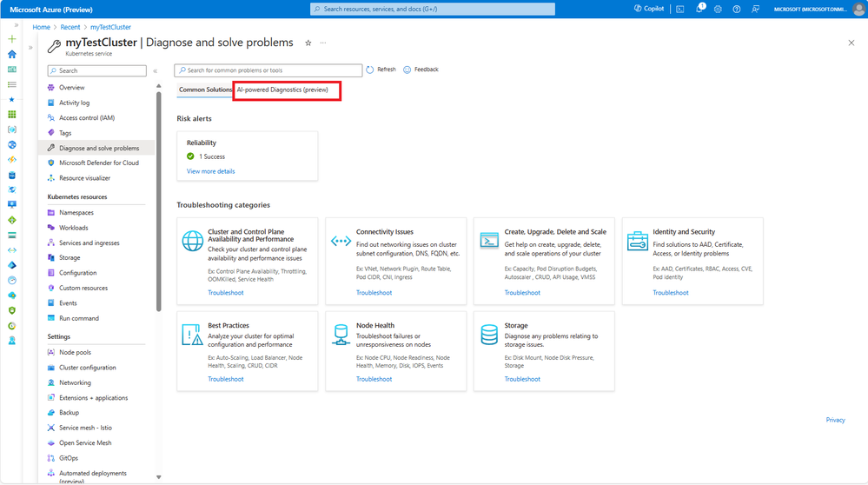Click the myTestCluster breadcrumb link
868x485 pixels.
click(x=110, y=27)
